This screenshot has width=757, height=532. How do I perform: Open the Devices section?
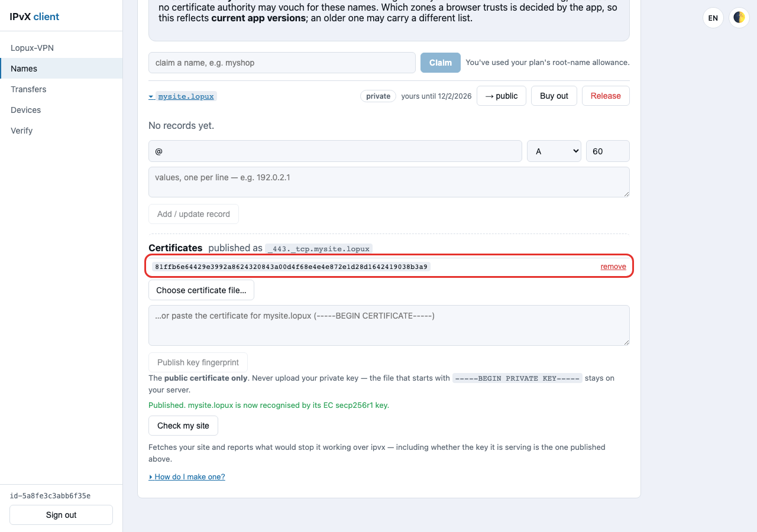[62, 110]
